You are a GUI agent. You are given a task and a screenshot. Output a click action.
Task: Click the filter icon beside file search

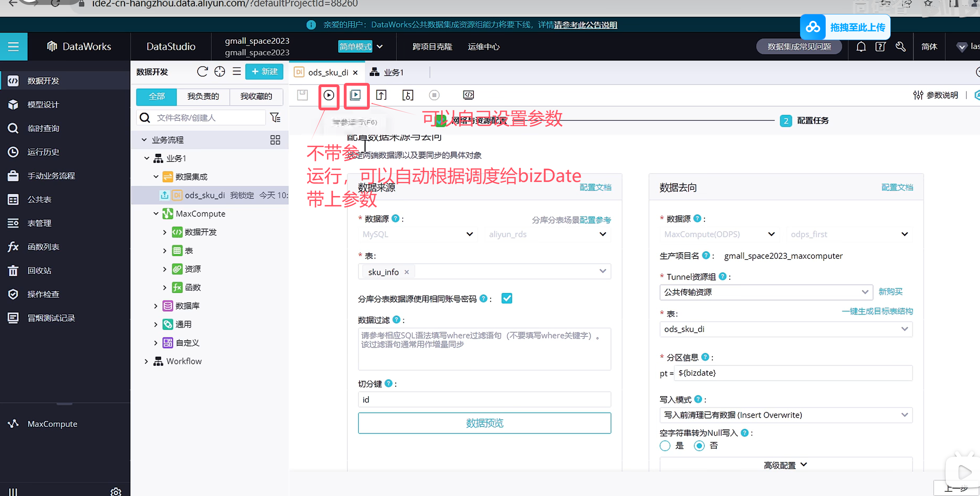coord(275,117)
